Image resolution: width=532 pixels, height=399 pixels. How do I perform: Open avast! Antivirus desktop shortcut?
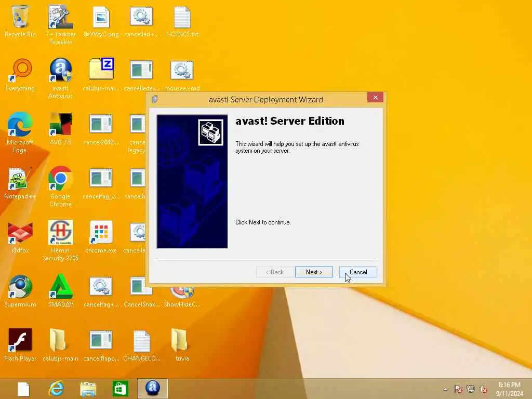pyautogui.click(x=60, y=78)
